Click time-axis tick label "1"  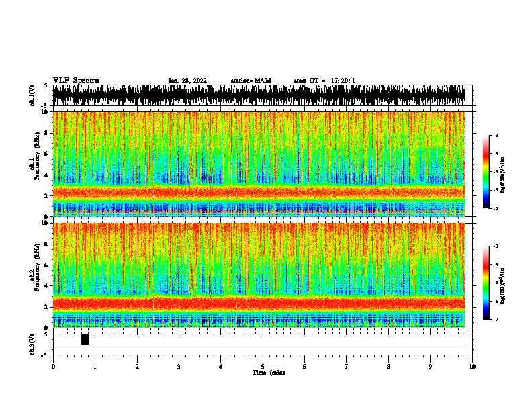95,367
